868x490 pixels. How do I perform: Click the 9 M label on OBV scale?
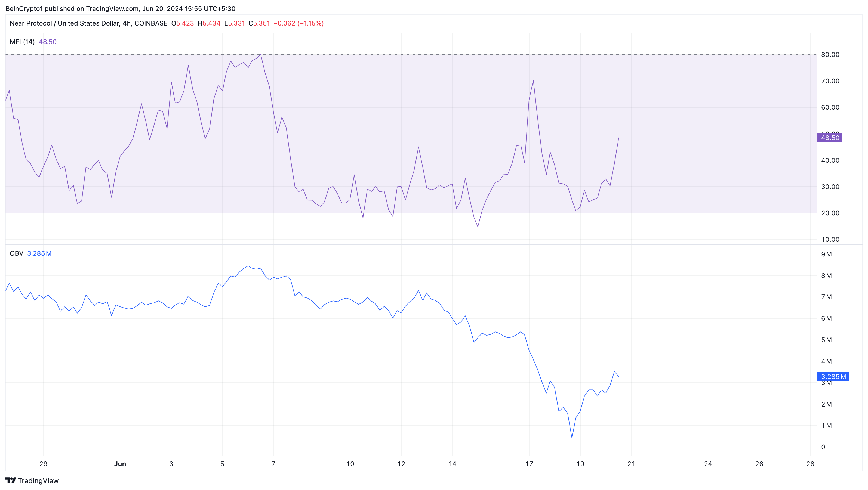click(x=826, y=254)
